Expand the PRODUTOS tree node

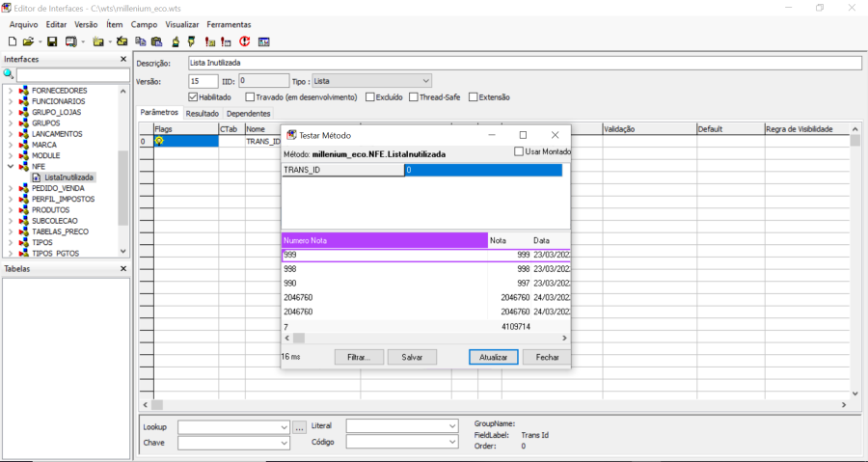[x=11, y=209]
